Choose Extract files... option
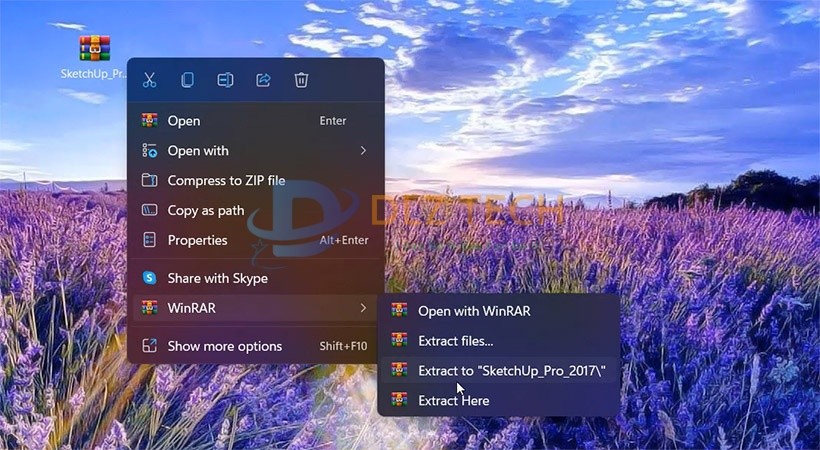The image size is (820, 450). click(456, 341)
